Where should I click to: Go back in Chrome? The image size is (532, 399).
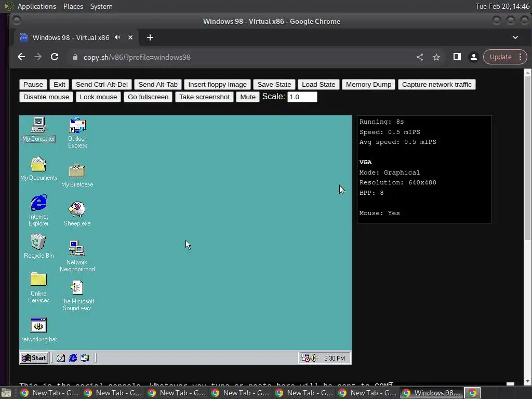[21, 57]
